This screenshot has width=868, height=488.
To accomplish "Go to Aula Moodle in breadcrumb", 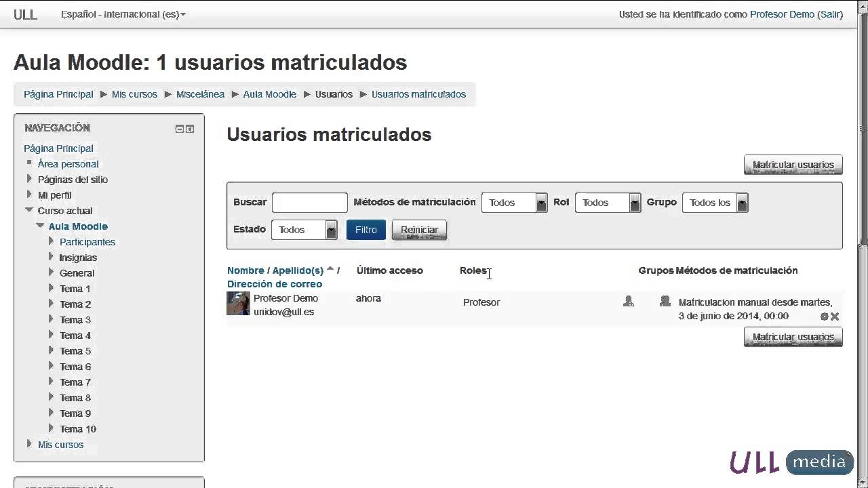I will [270, 94].
